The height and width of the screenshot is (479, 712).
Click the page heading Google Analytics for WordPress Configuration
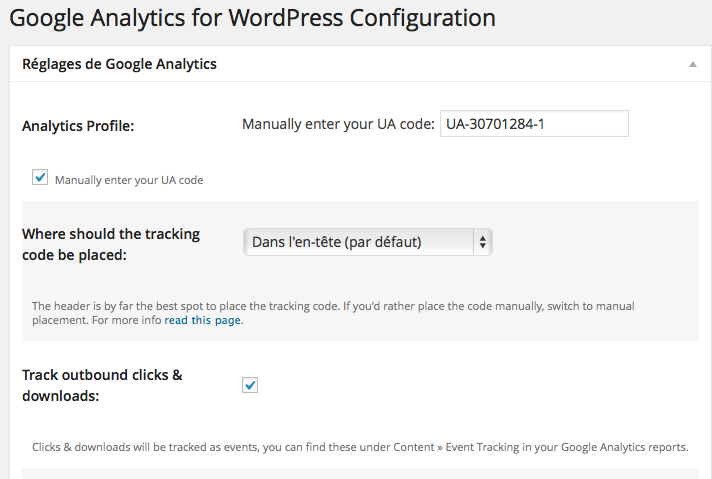tap(252, 19)
